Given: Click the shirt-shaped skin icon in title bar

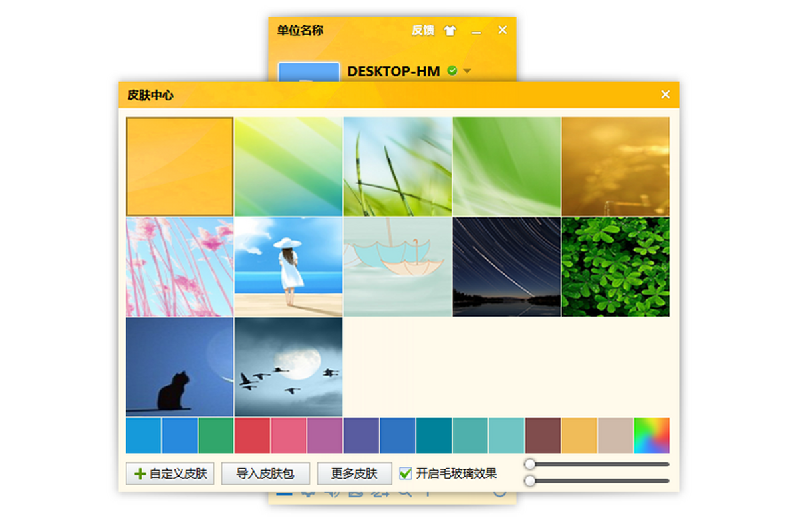Looking at the screenshot, I should click(450, 31).
